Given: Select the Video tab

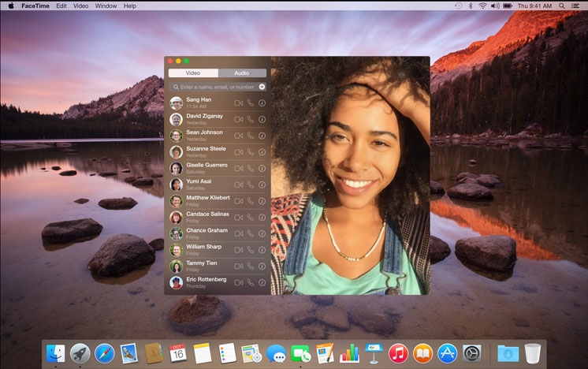Looking at the screenshot, I should [x=192, y=73].
